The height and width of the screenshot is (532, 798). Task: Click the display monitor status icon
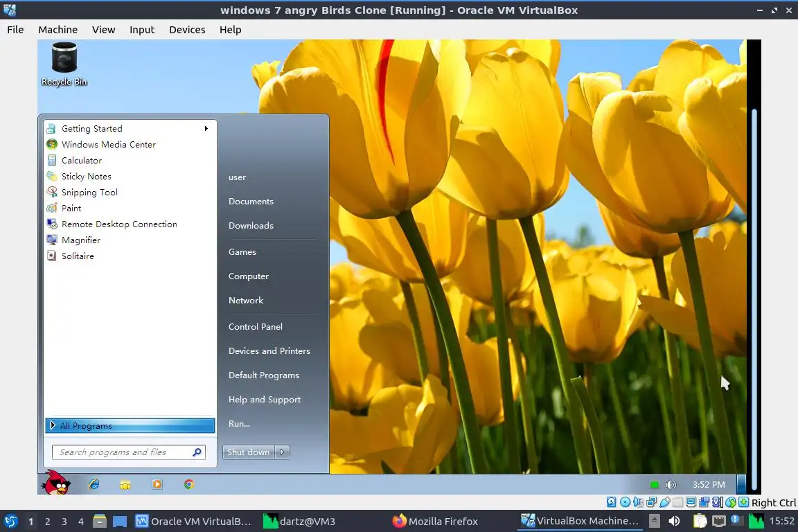click(x=691, y=502)
